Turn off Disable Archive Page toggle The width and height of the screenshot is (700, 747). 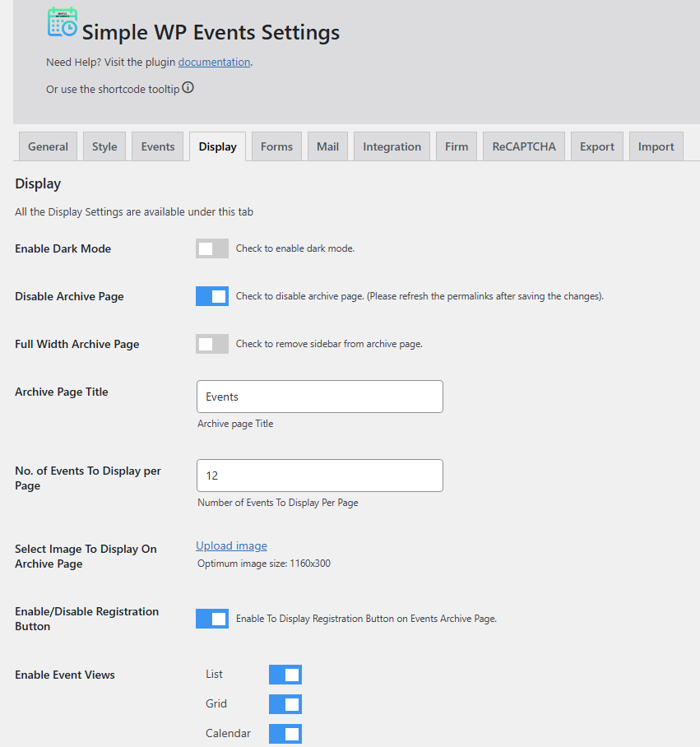pos(212,296)
